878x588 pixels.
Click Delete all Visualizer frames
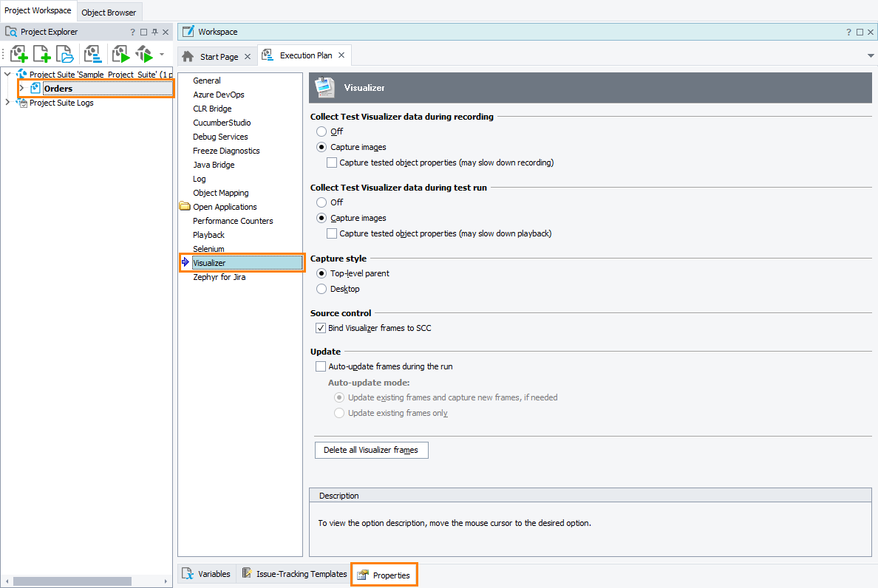tap(371, 450)
